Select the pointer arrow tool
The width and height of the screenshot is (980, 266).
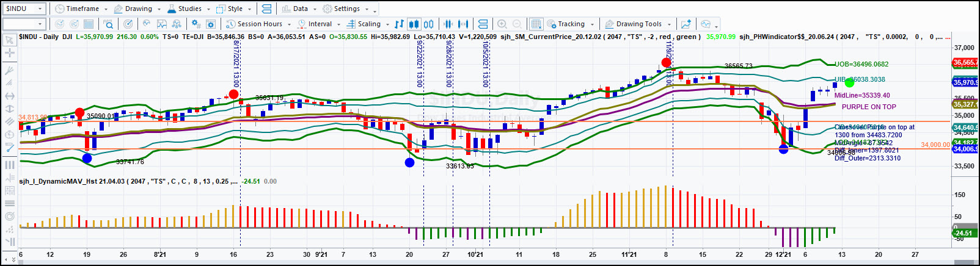(10, 40)
